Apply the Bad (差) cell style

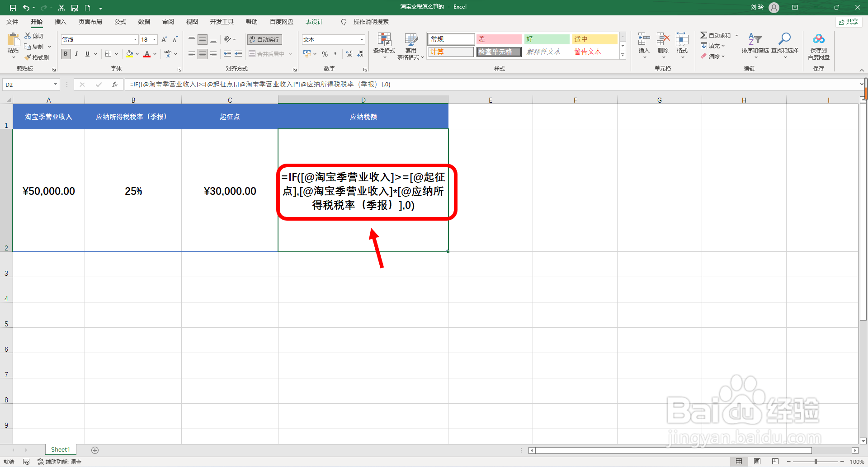pyautogui.click(x=499, y=39)
